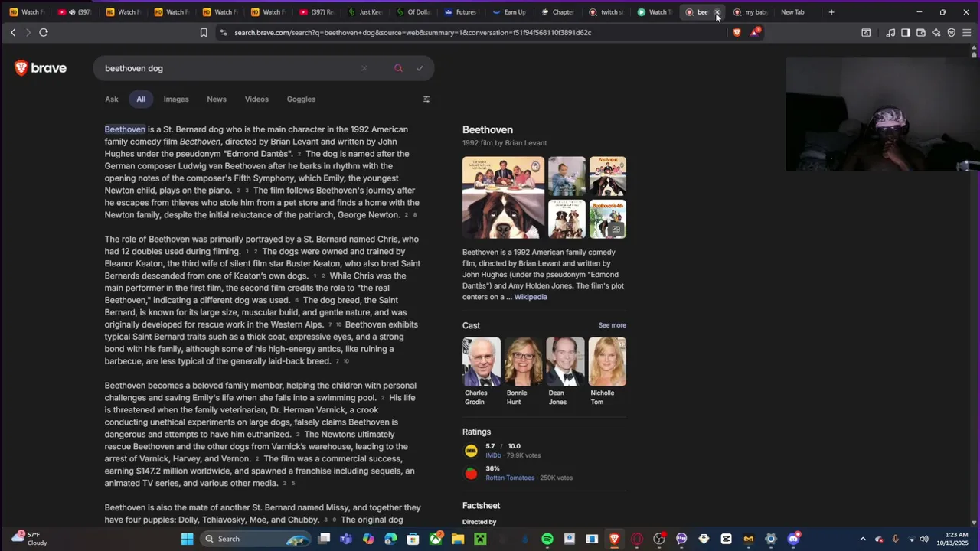
Task: Switch to Videos results
Action: pyautogui.click(x=256, y=99)
